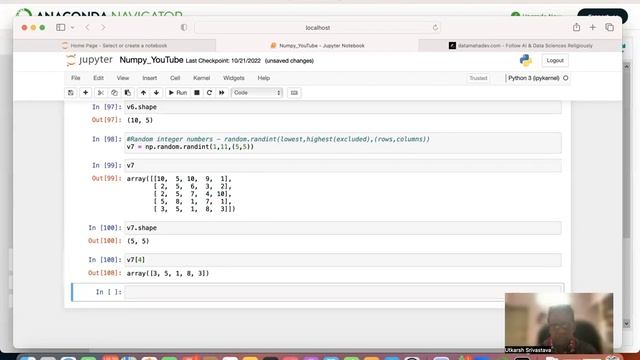Interrupt the kernel with stop icon
This screenshot has width=640, height=360.
coord(197,93)
